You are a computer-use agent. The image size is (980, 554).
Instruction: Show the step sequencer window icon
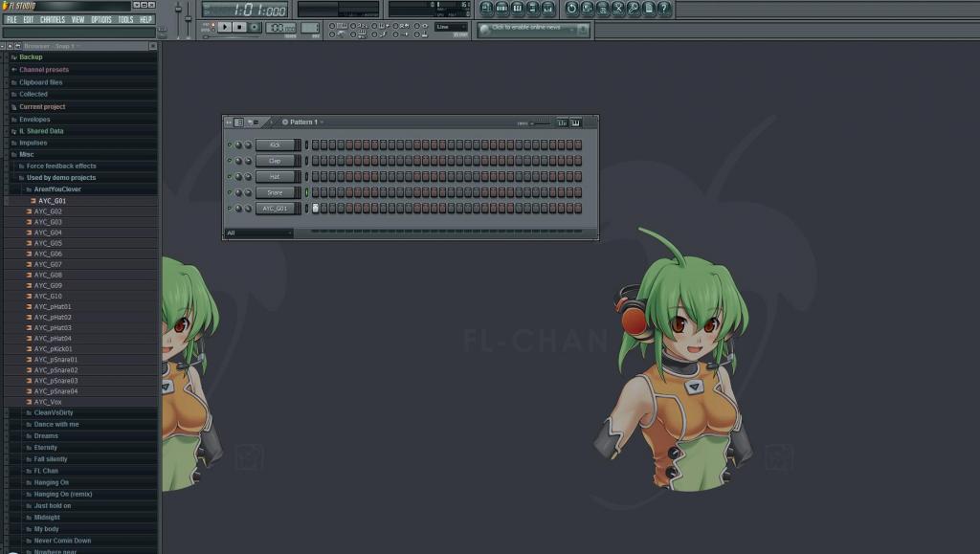(501, 9)
